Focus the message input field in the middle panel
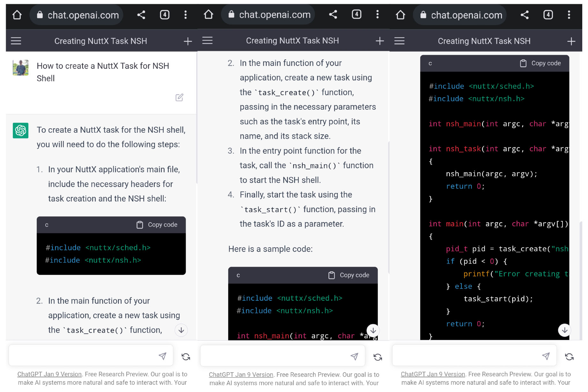 (283, 355)
